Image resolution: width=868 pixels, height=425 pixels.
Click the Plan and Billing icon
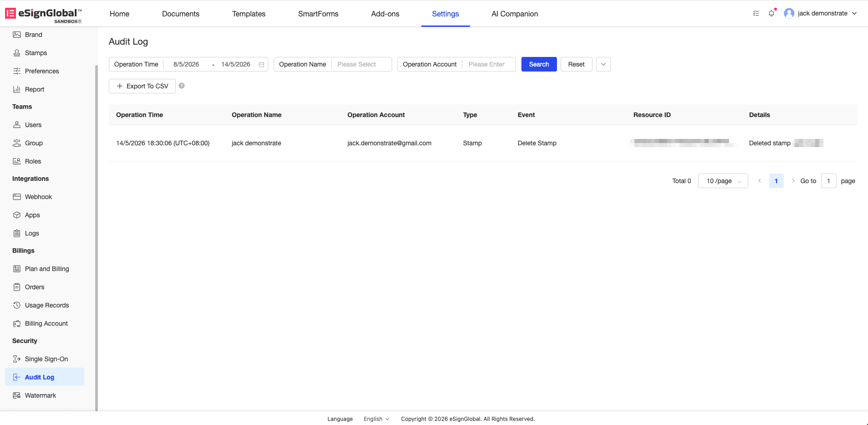point(17,269)
